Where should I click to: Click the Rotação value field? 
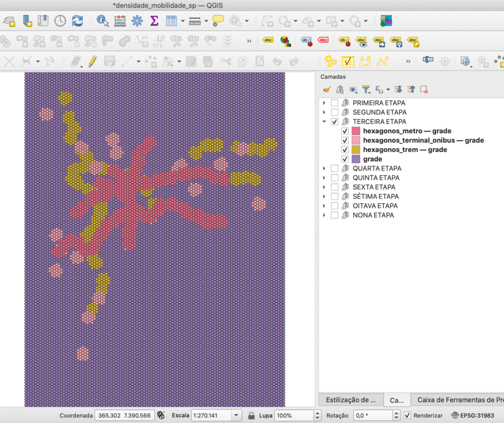(373, 415)
